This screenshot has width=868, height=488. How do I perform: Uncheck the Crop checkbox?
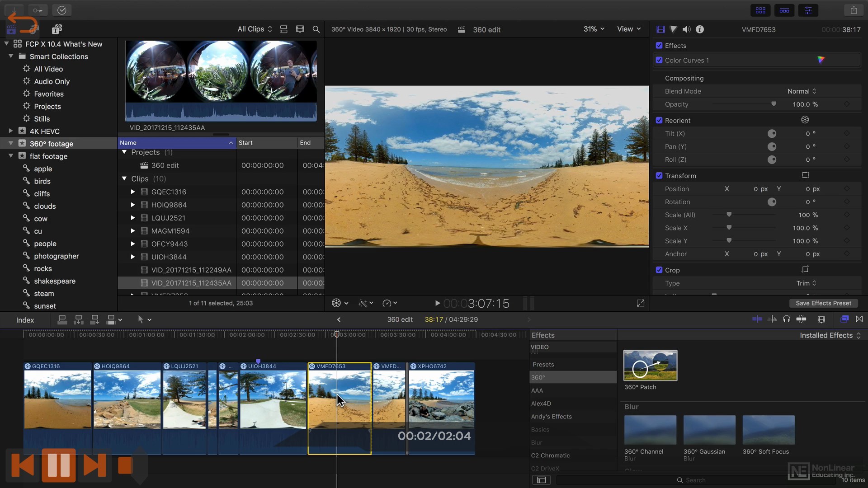659,270
